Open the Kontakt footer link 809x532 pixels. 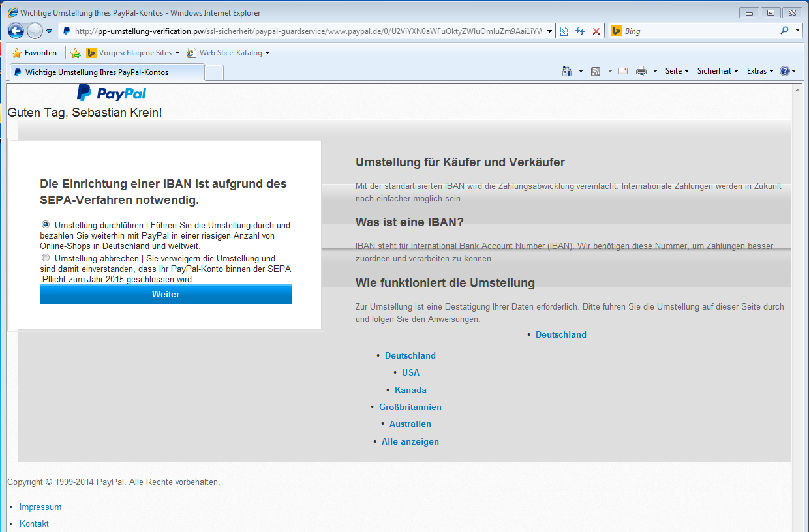[34, 524]
